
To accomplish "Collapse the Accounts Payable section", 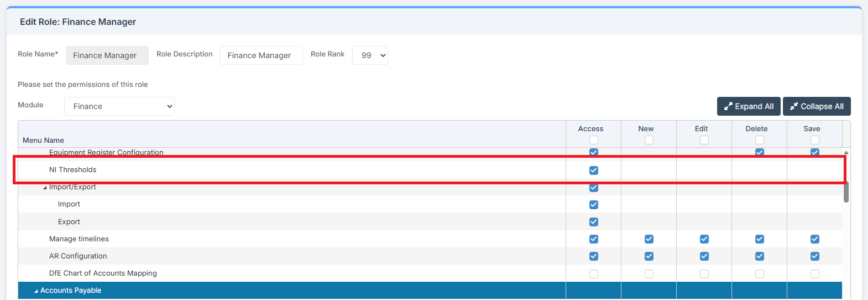I will pos(36,291).
